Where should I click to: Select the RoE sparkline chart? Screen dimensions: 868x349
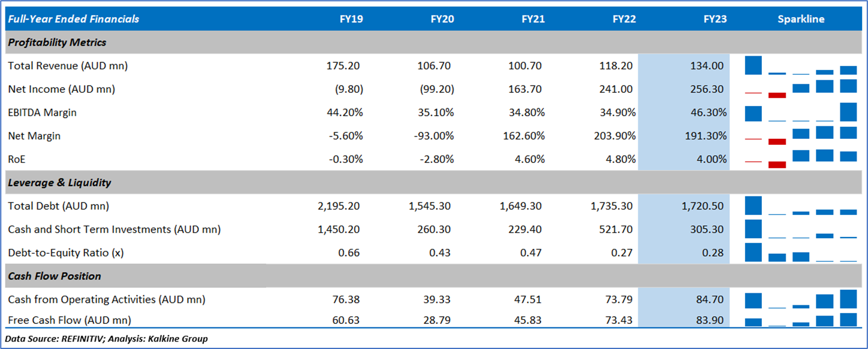(801, 159)
